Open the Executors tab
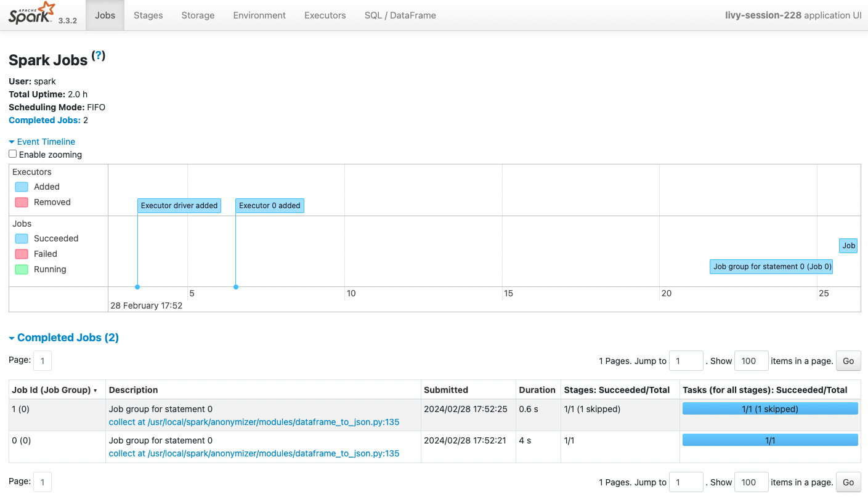868x502 pixels. point(325,15)
